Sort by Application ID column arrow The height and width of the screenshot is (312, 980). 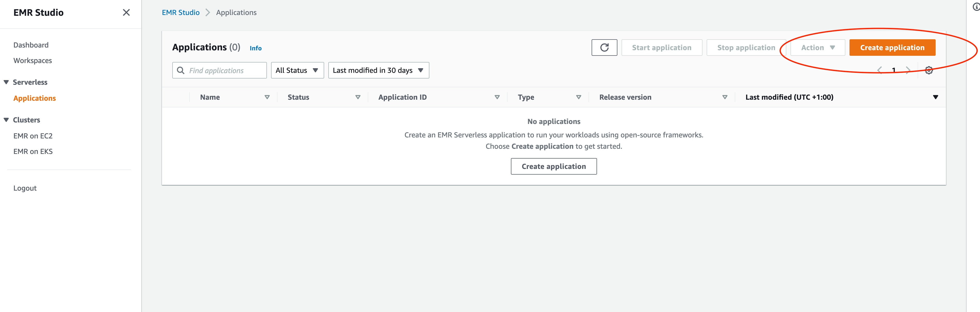point(497,97)
